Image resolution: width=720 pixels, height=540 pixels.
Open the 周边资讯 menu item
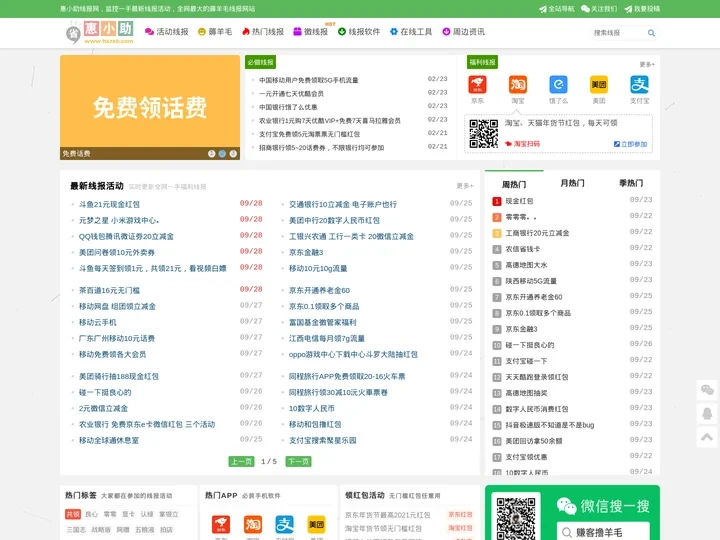[x=463, y=32]
